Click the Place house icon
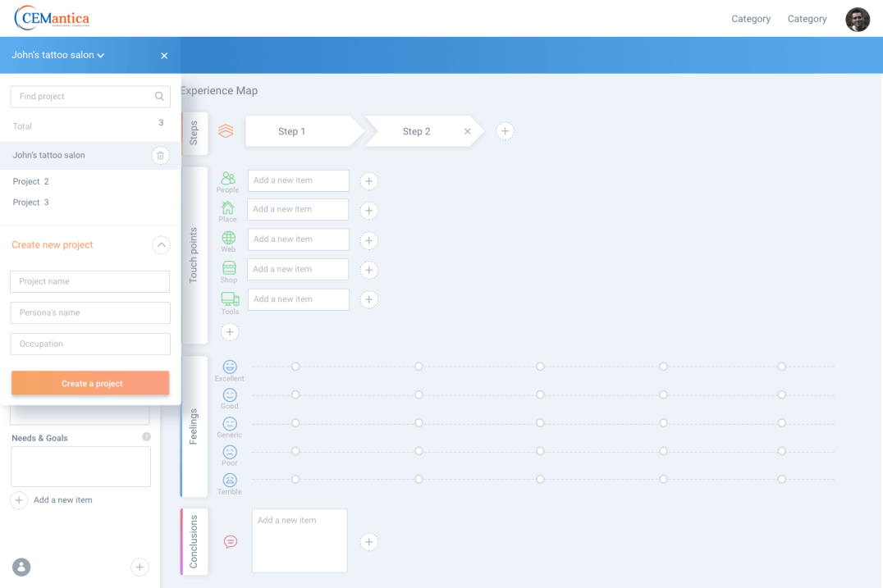Viewport: 883px width, 588px height. (228, 207)
